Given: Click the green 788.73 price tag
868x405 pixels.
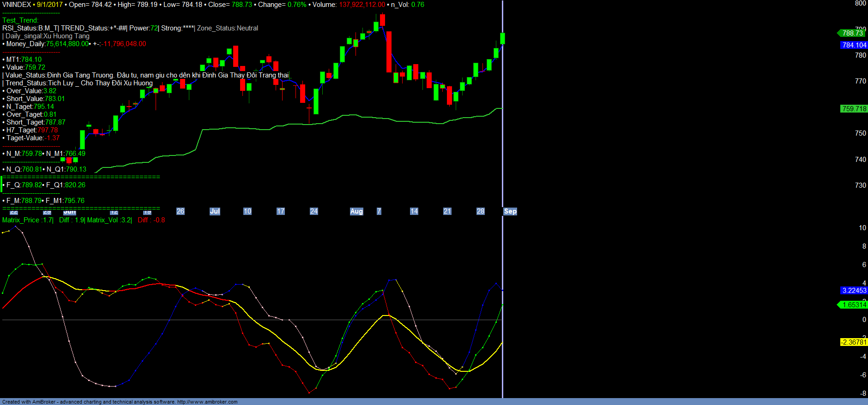Looking at the screenshot, I should coord(852,33).
